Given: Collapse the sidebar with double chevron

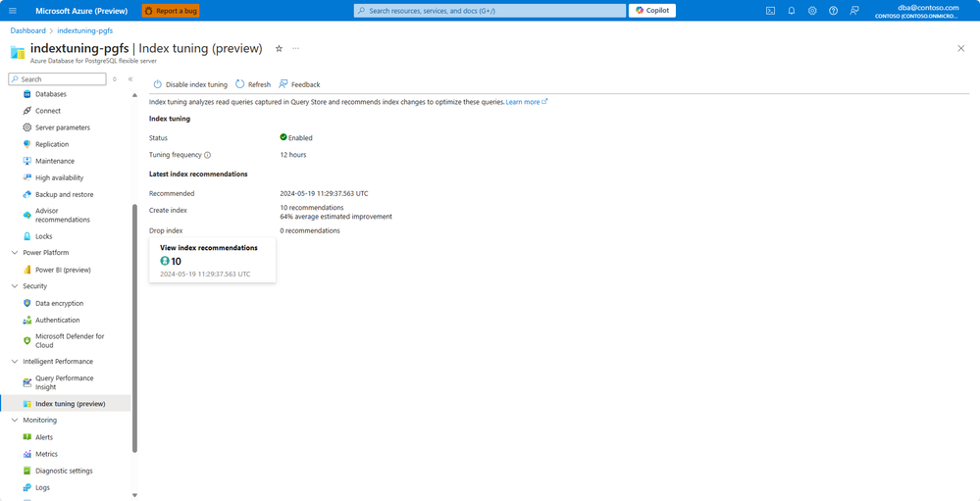Looking at the screenshot, I should pyautogui.click(x=130, y=79).
